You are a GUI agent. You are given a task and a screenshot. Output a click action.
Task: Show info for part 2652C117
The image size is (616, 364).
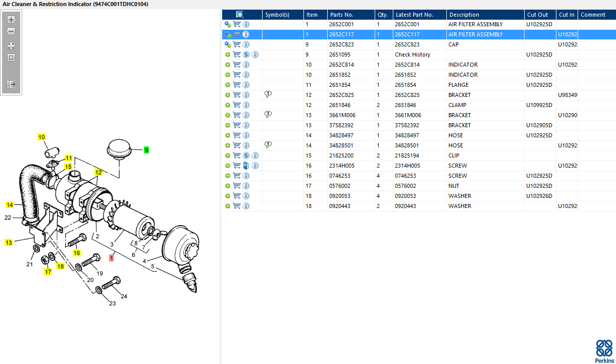pyautogui.click(x=246, y=34)
